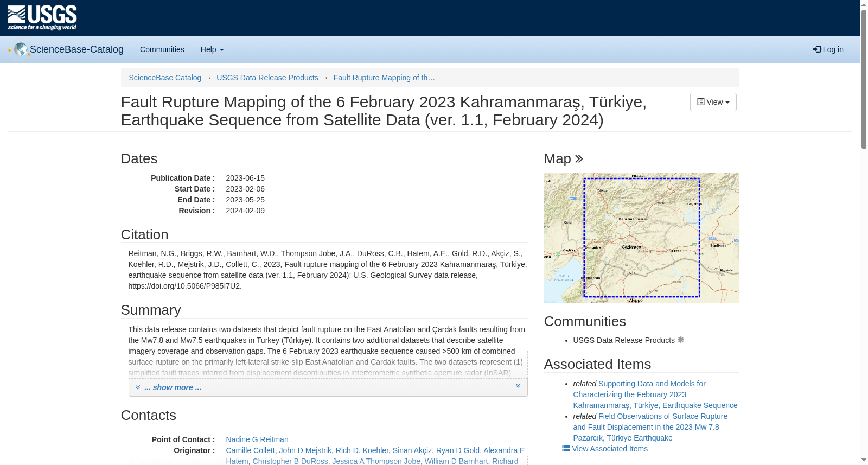This screenshot has height=465, width=868.
Task: Go to USGS Data Release Products breadcrumb
Action: 267,78
